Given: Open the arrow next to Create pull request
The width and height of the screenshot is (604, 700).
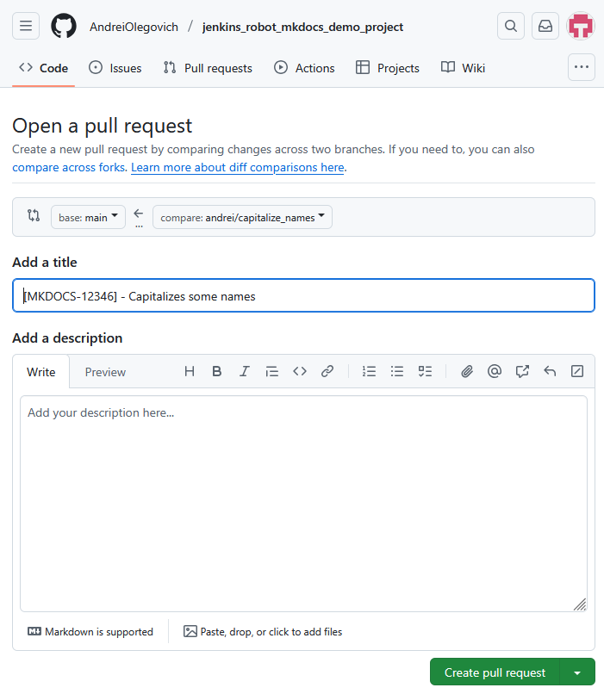Looking at the screenshot, I should click(x=577, y=672).
